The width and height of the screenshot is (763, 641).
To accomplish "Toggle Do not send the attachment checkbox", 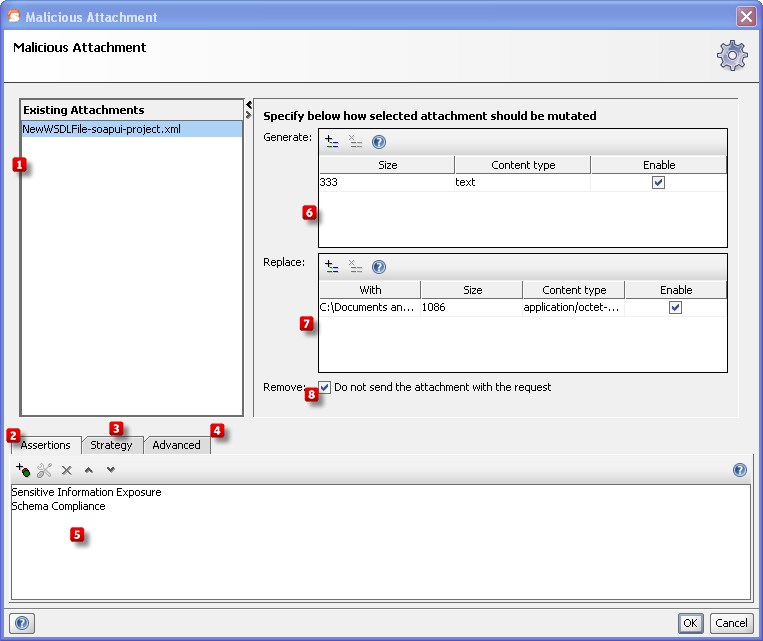I will click(x=325, y=387).
